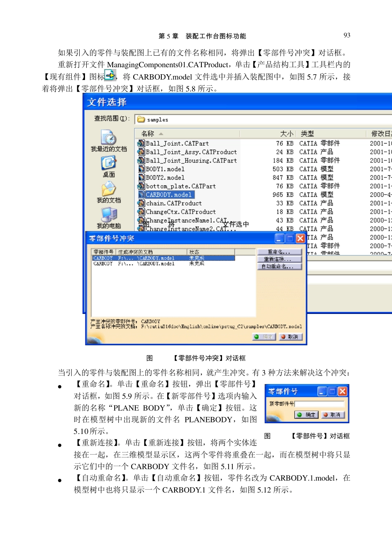Sort files by the 大小 column header
The height and width of the screenshot is (554, 392).
point(286,134)
